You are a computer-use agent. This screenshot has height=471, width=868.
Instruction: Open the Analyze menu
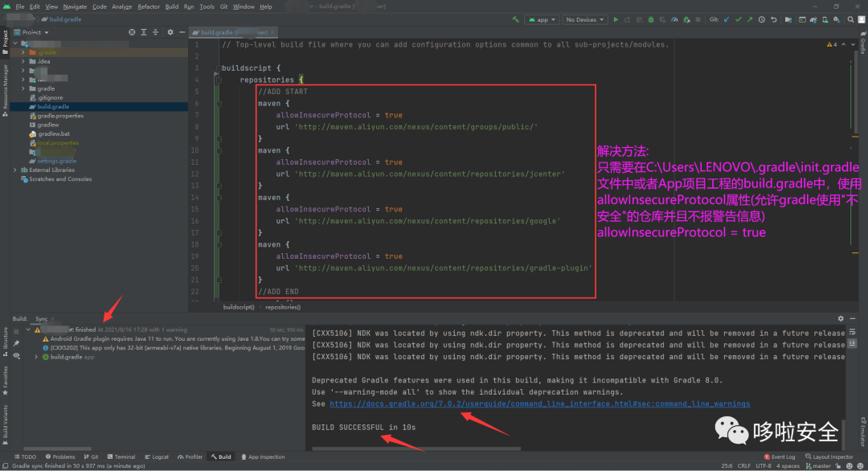coord(122,6)
